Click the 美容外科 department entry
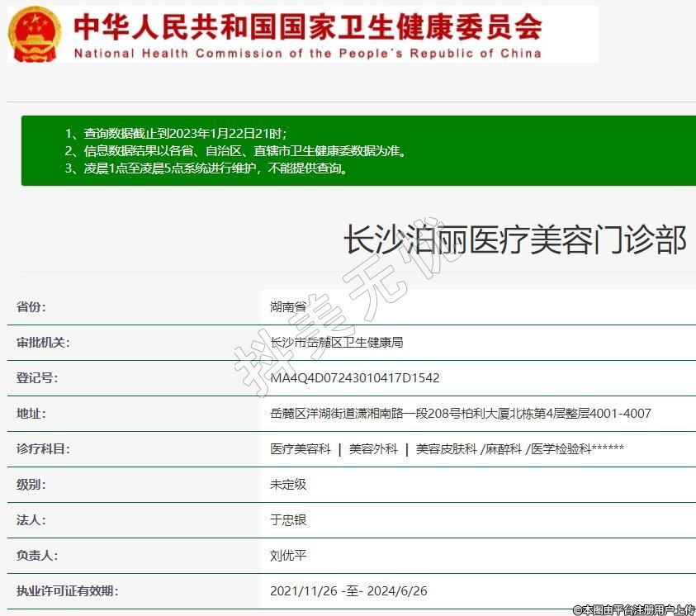Screen dimensions: 696x616 pyautogui.click(x=373, y=449)
